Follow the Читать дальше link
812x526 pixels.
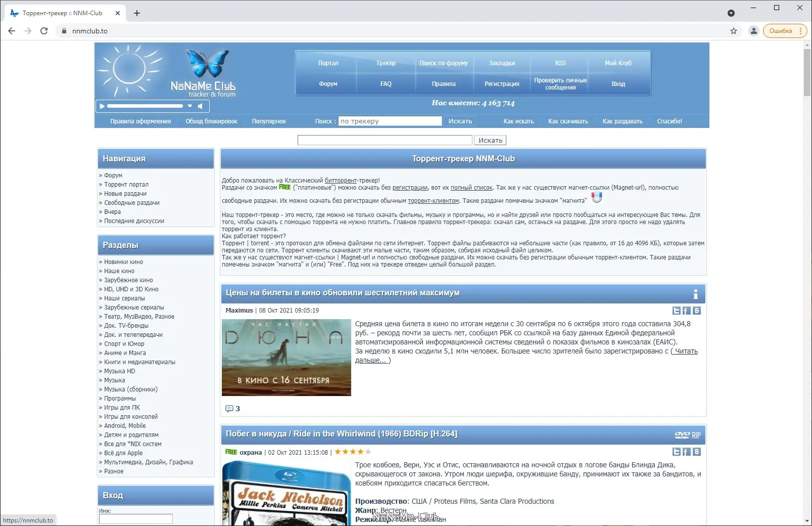click(526, 356)
